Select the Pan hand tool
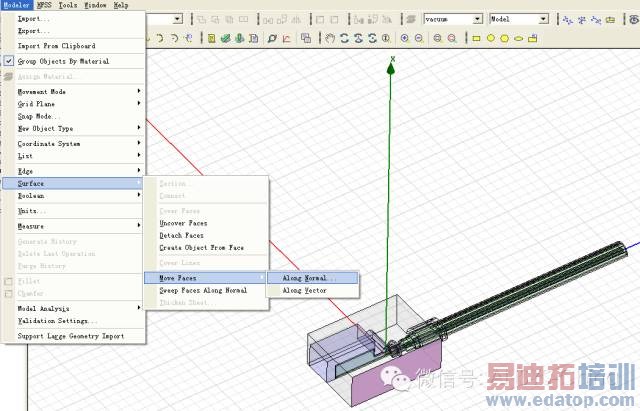 [x=330, y=38]
